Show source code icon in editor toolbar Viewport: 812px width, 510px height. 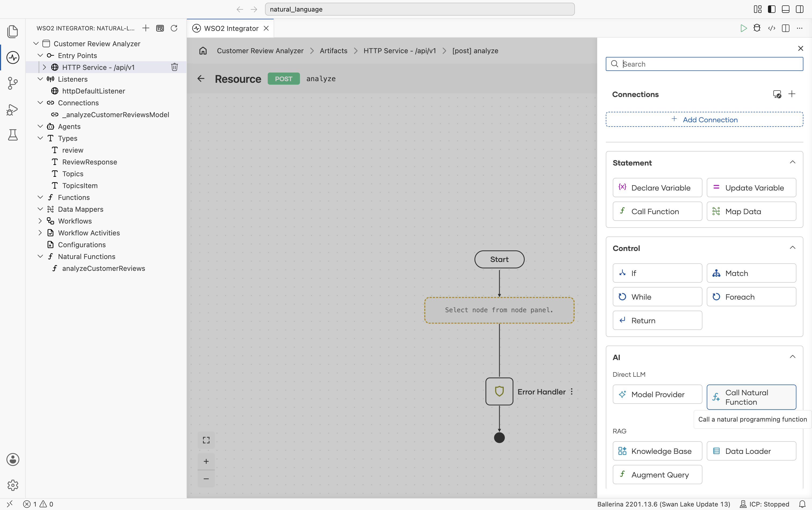[x=771, y=28]
